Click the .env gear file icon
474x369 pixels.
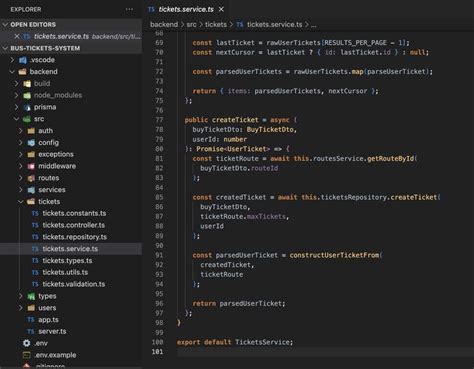26,343
